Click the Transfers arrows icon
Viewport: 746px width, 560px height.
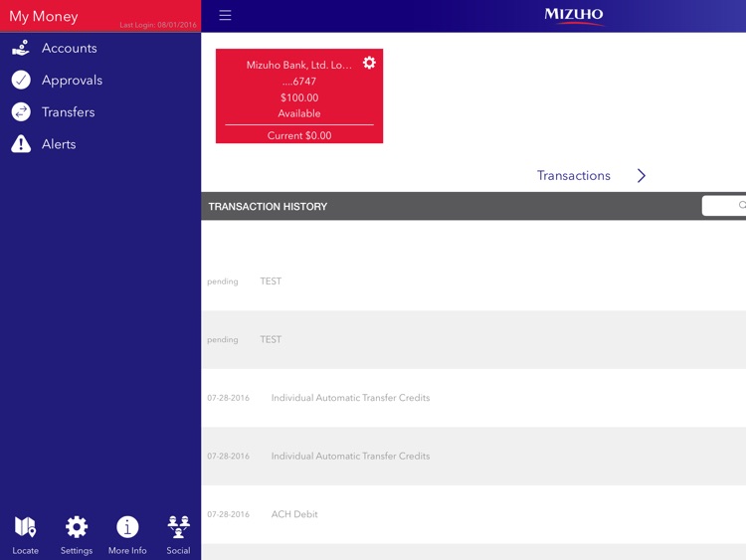[x=21, y=111]
